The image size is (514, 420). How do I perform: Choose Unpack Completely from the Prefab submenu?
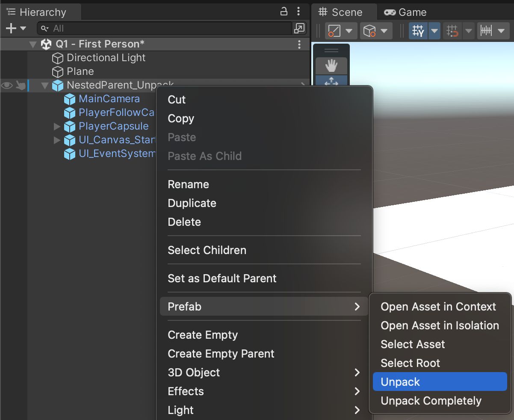point(431,401)
